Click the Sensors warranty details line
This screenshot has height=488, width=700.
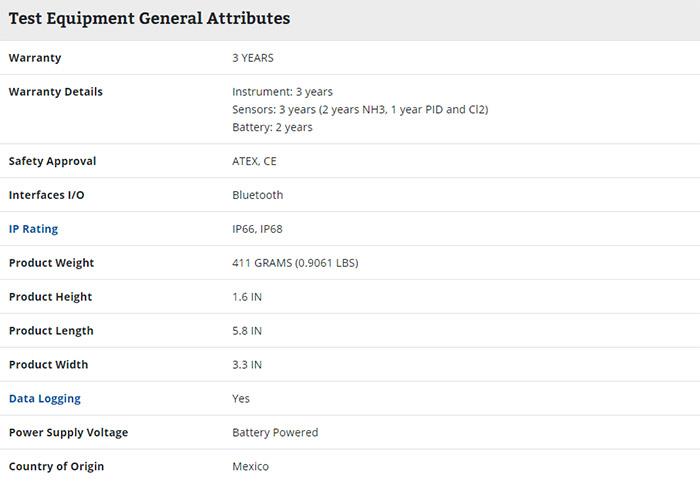(360, 110)
